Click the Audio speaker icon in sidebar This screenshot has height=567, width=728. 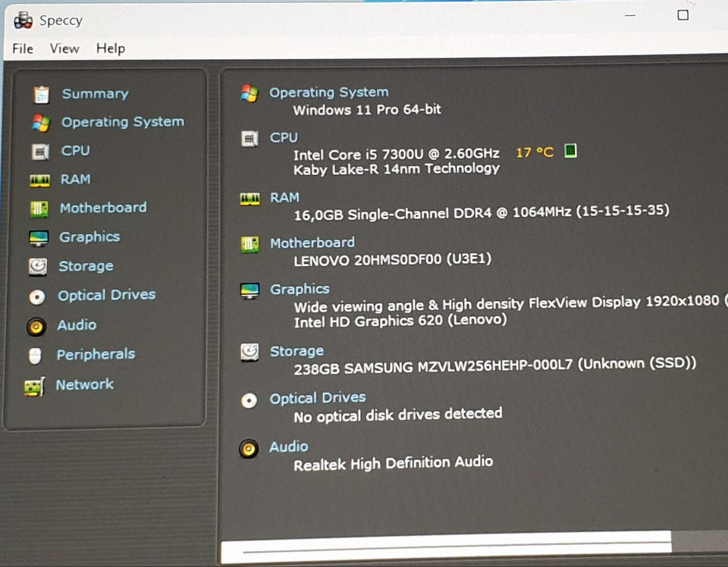coord(36,327)
